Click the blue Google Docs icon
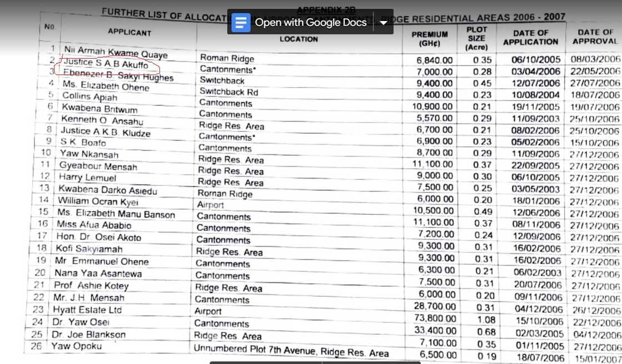The height and width of the screenshot is (364, 622). [x=241, y=22]
